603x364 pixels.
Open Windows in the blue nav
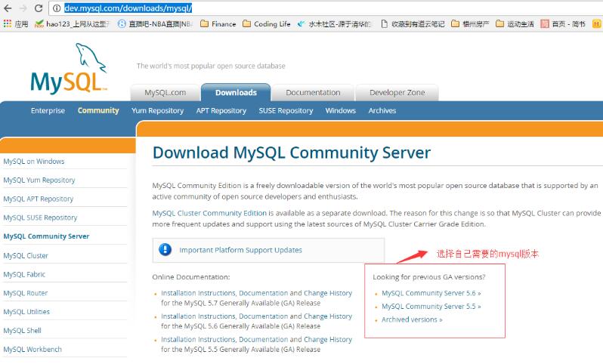tap(340, 111)
